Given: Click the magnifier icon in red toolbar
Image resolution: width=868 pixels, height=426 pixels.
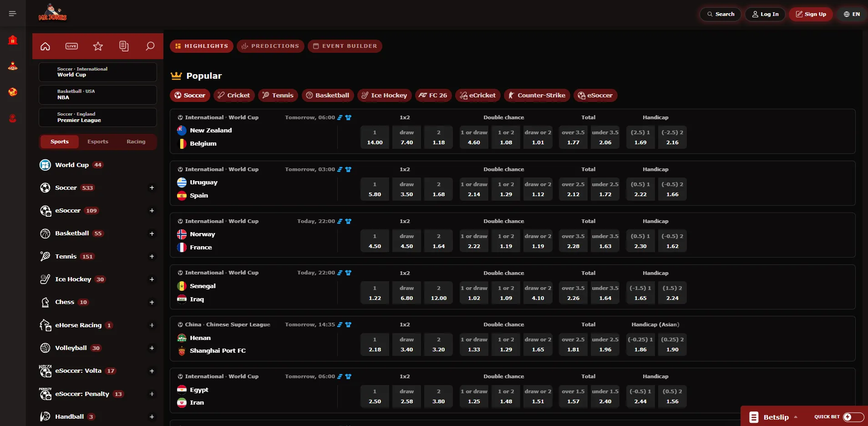Looking at the screenshot, I should 150,46.
